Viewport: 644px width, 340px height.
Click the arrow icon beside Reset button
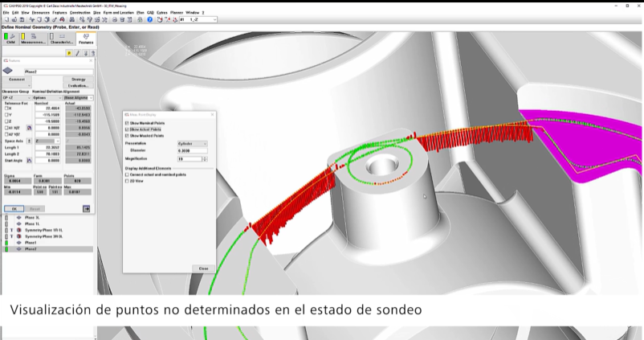(x=86, y=208)
